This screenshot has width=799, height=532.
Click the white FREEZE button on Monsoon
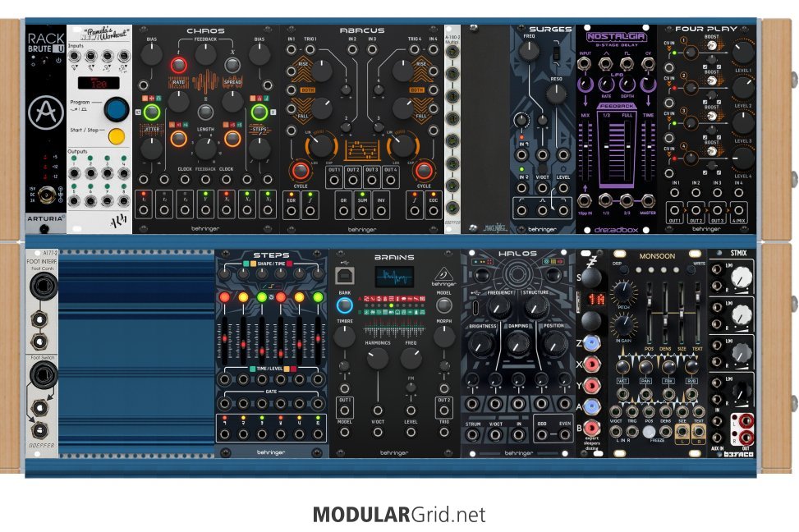(x=648, y=432)
